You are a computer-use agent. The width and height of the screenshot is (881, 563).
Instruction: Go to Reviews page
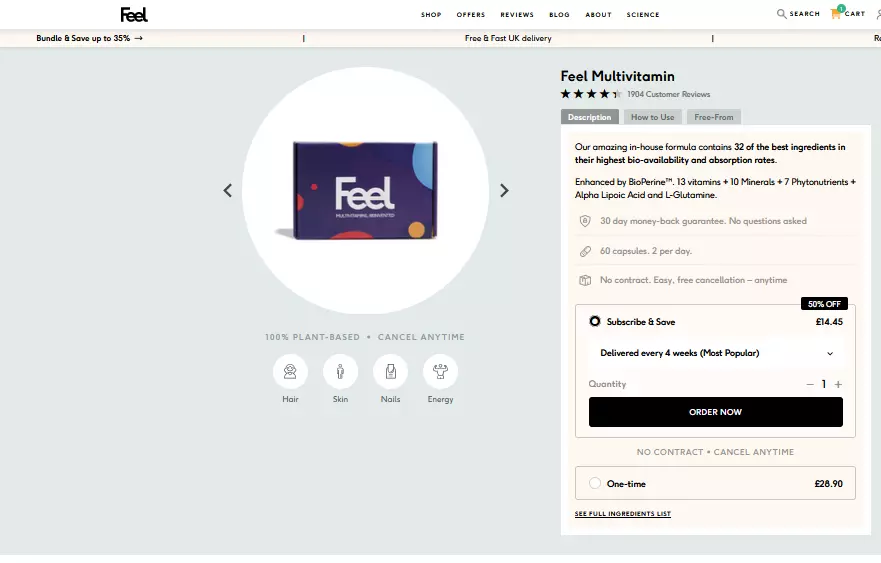[x=517, y=15]
